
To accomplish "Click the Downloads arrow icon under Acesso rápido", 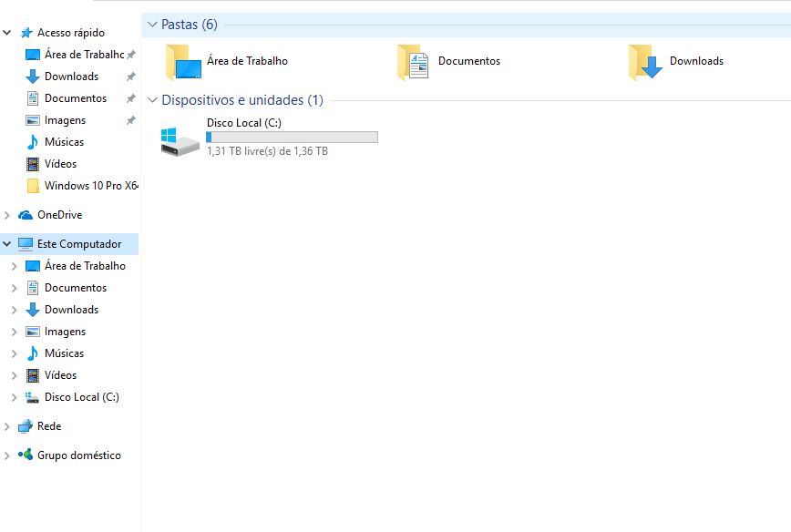I will (33, 77).
